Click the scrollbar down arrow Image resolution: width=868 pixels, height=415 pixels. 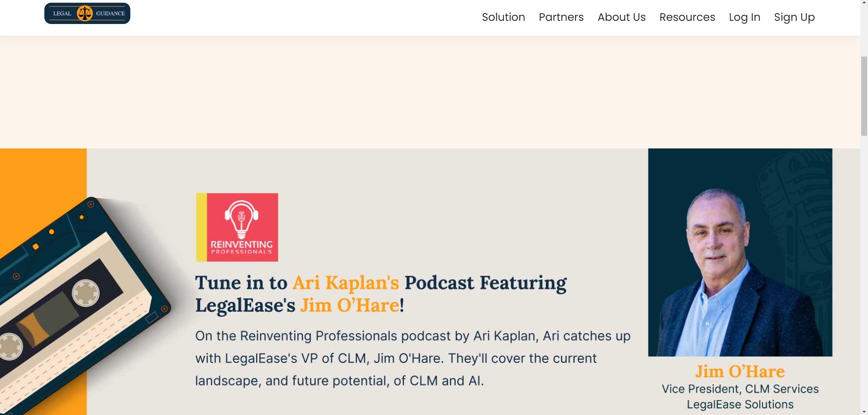point(864,412)
